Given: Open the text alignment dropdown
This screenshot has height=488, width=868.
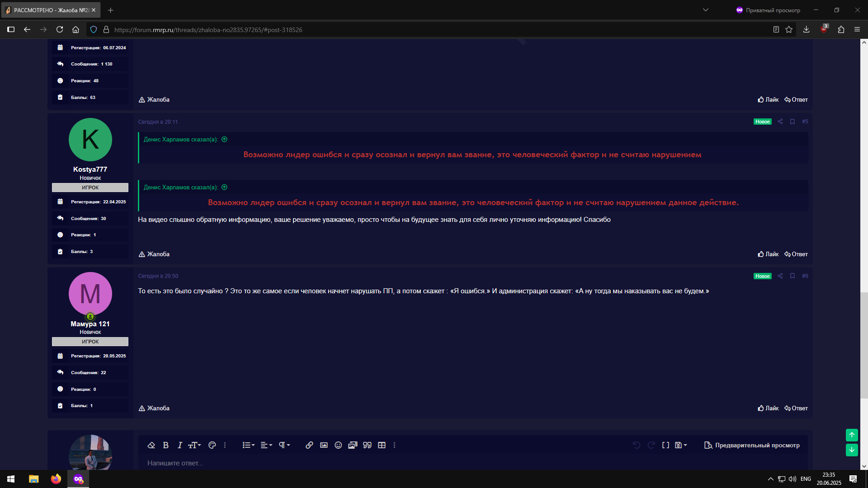Looking at the screenshot, I should (x=266, y=445).
